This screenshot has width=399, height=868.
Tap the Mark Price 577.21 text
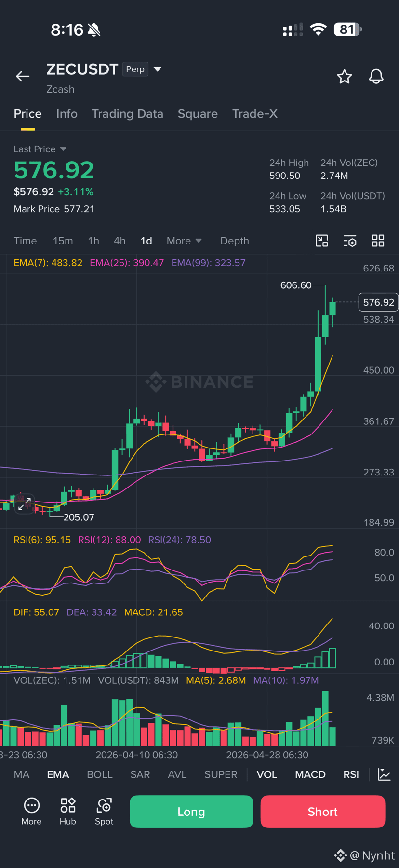(54, 209)
